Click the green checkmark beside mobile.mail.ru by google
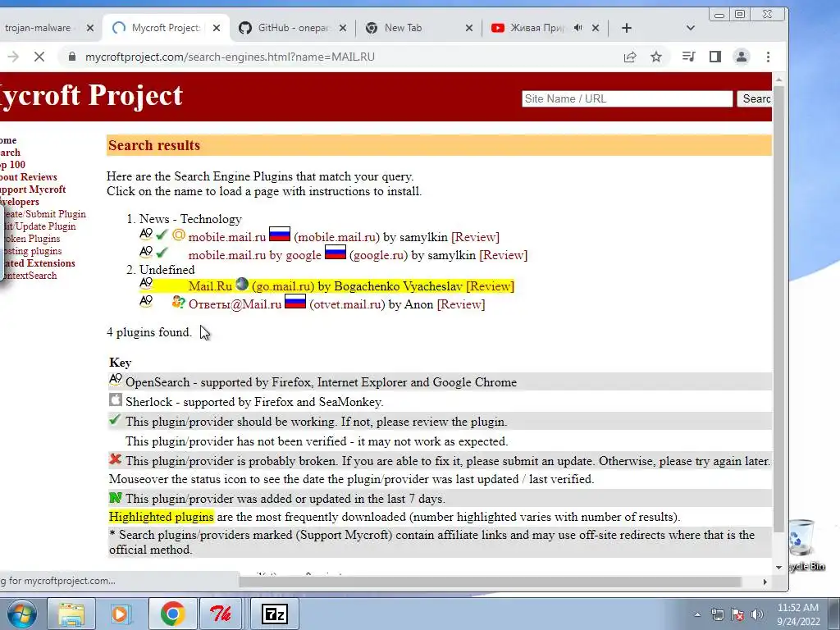 point(162,253)
